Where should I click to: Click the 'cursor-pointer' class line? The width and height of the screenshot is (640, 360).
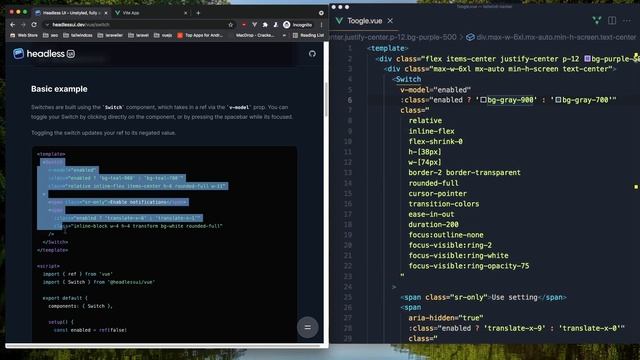pyautogui.click(x=438, y=193)
